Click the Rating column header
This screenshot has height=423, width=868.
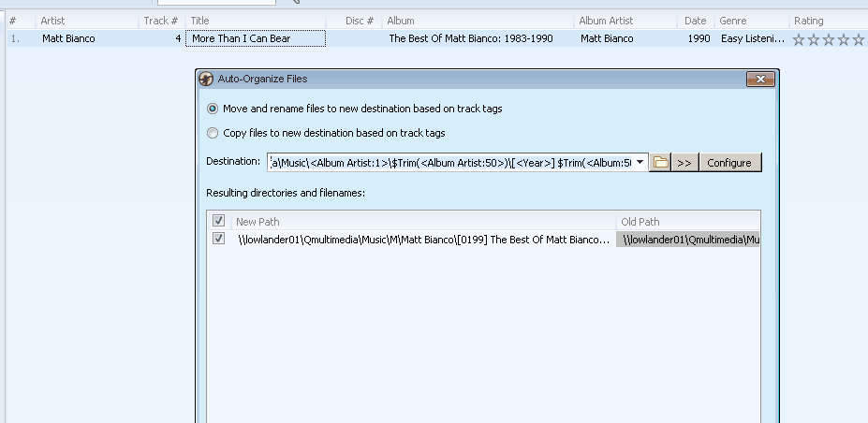pyautogui.click(x=809, y=21)
